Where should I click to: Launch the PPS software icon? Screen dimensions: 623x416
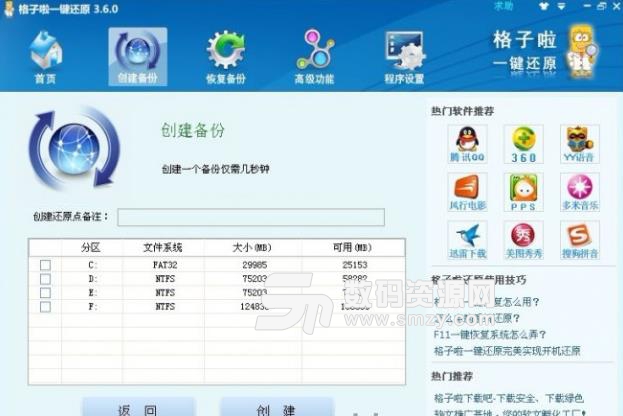coord(523,192)
